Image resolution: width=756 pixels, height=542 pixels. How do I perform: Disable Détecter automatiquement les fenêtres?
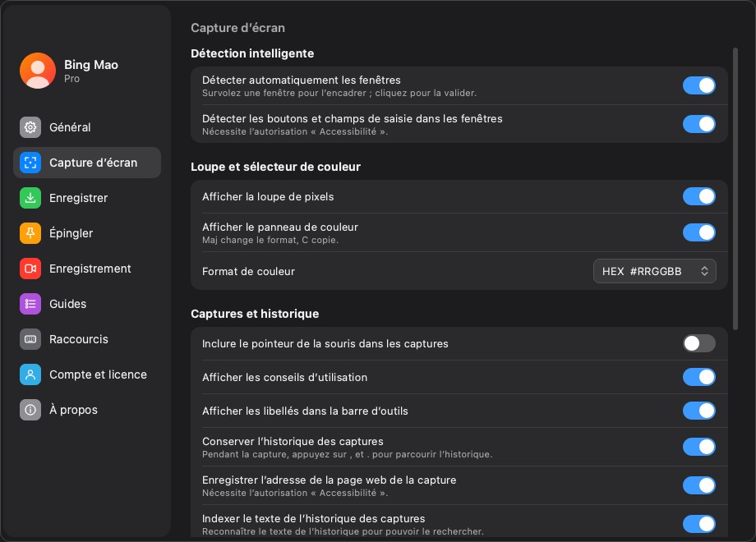[x=699, y=85]
